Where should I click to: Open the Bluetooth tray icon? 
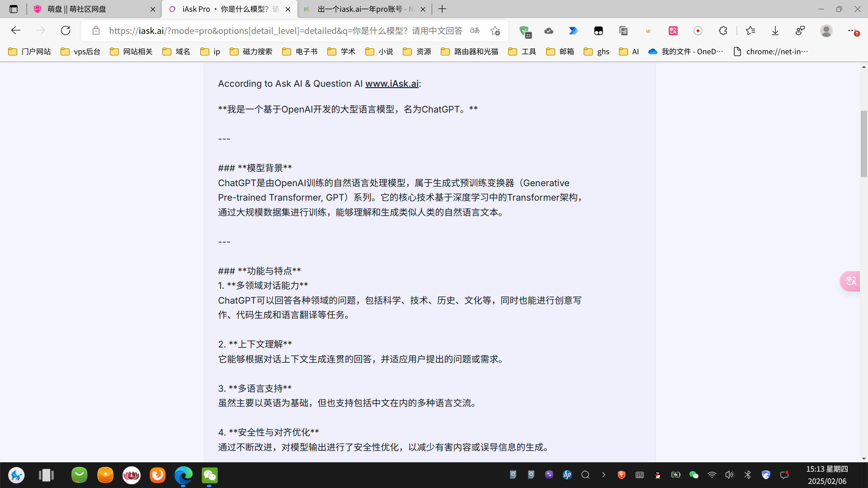(747, 475)
